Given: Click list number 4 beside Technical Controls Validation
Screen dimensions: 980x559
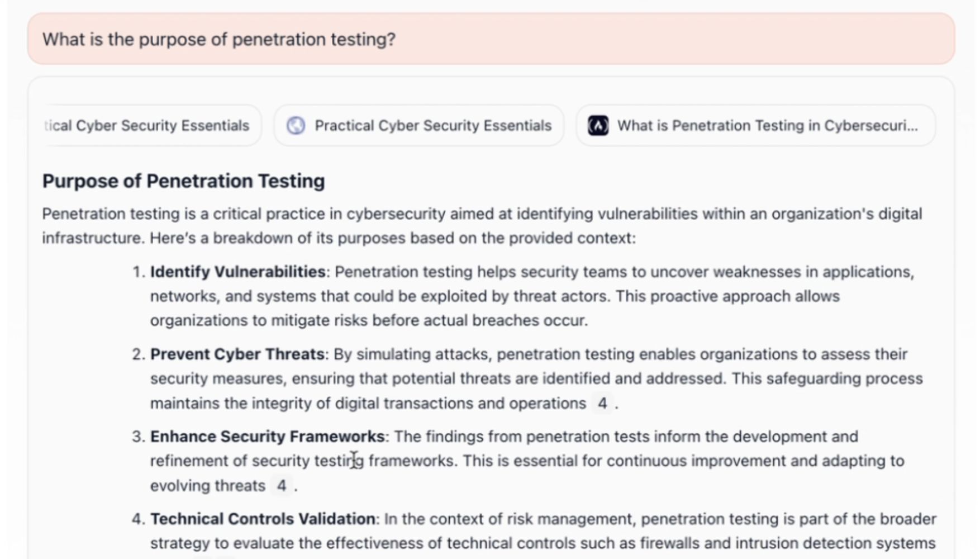Looking at the screenshot, I should pyautogui.click(x=137, y=519).
